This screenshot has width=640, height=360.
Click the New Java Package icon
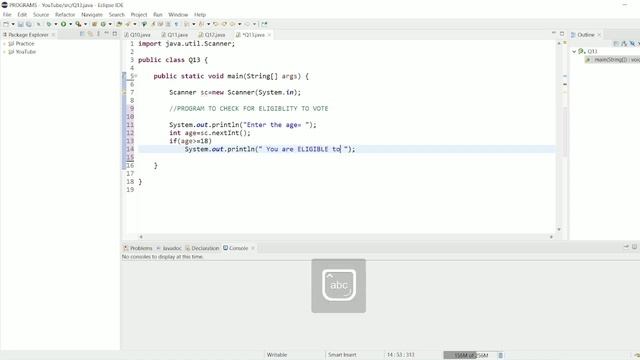[x=94, y=24]
